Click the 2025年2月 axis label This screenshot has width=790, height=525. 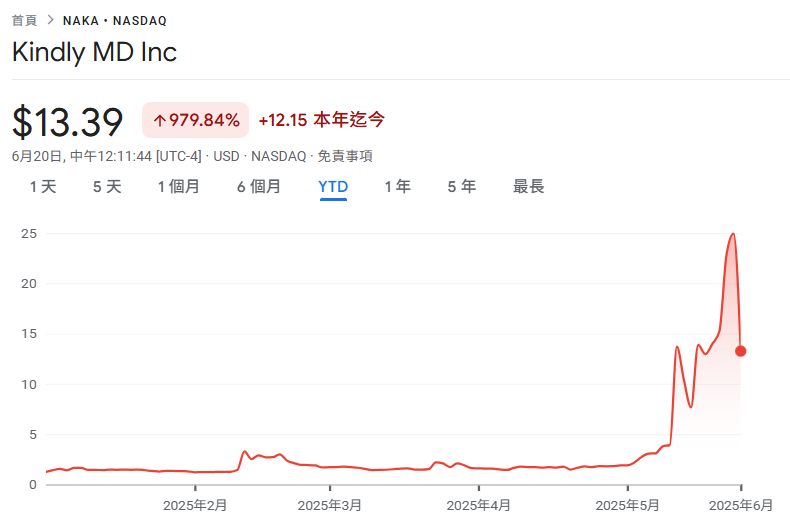click(x=195, y=506)
